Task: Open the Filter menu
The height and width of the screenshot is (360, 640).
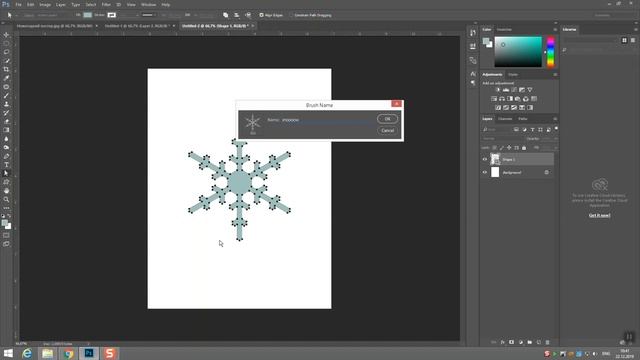Action: (x=106, y=4)
